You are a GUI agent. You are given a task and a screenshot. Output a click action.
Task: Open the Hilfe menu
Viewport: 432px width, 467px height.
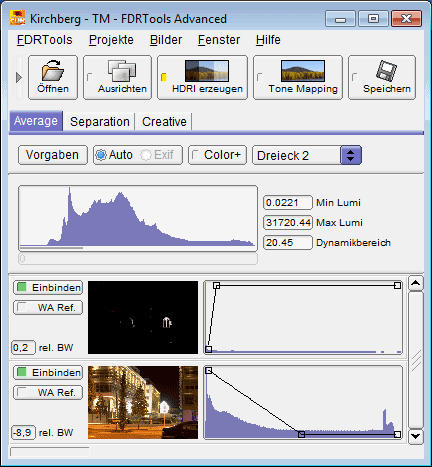coord(268,40)
